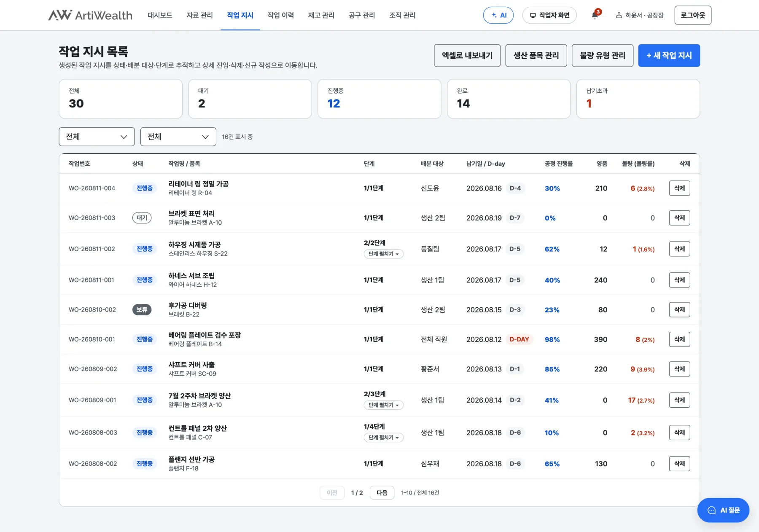The height and width of the screenshot is (532, 759).
Task: Click 엑셀로 내보내기 button
Action: (467, 55)
